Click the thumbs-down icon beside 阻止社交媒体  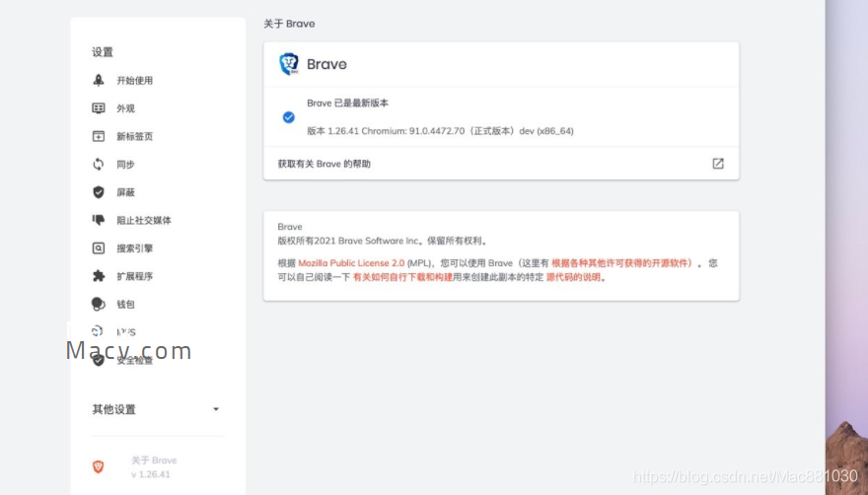click(x=99, y=220)
